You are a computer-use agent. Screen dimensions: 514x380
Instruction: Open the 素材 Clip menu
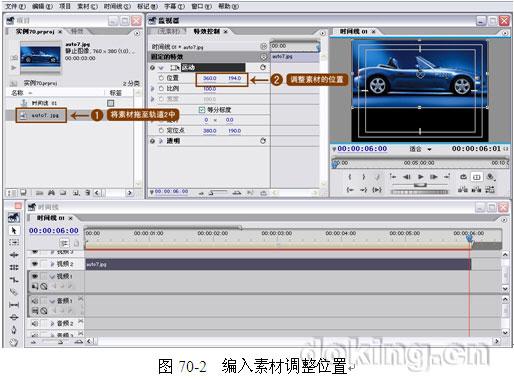(x=88, y=6)
